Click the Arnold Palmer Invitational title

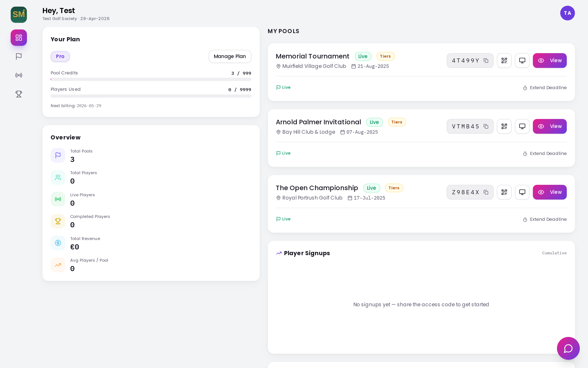[x=318, y=122]
